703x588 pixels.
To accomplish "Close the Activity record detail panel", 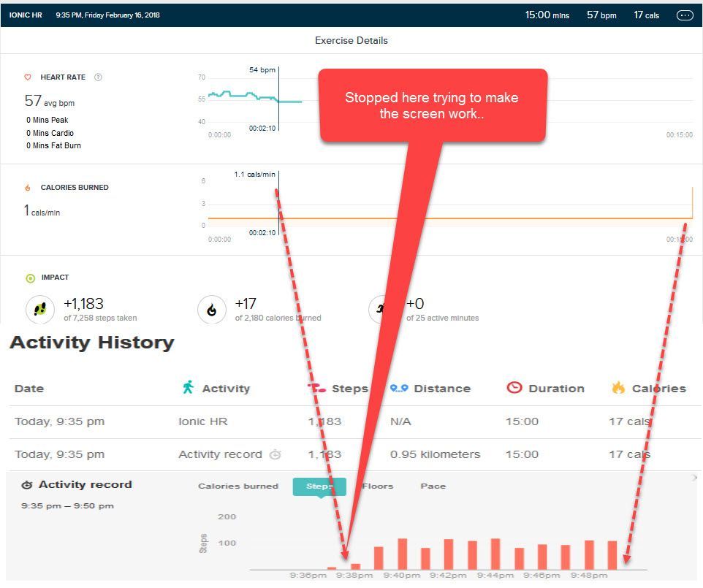I will click(694, 478).
